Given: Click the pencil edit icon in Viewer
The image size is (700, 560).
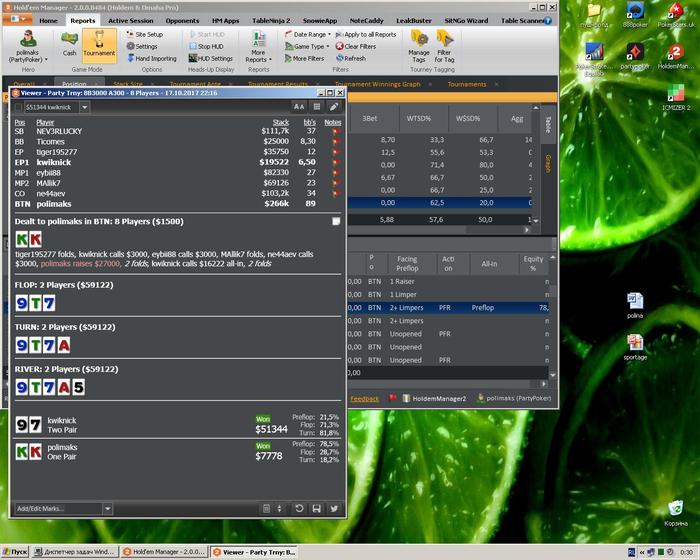Looking at the screenshot, I should click(334, 106).
